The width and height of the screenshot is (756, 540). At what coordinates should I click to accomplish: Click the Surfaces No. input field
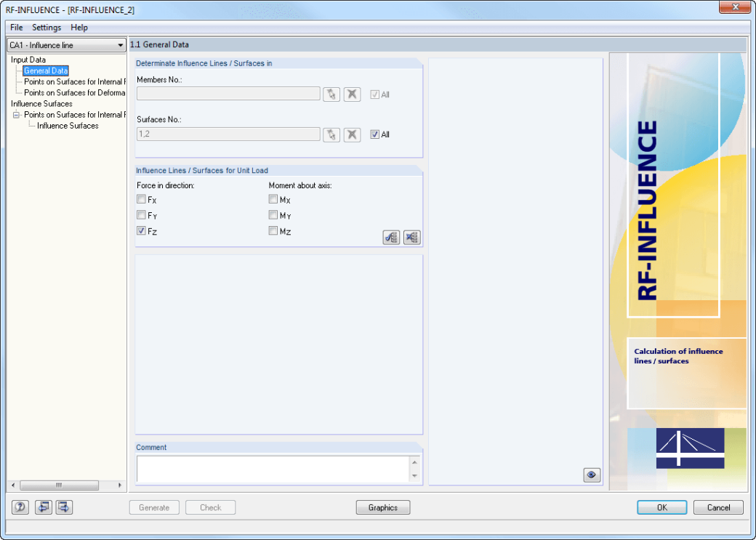(228, 134)
